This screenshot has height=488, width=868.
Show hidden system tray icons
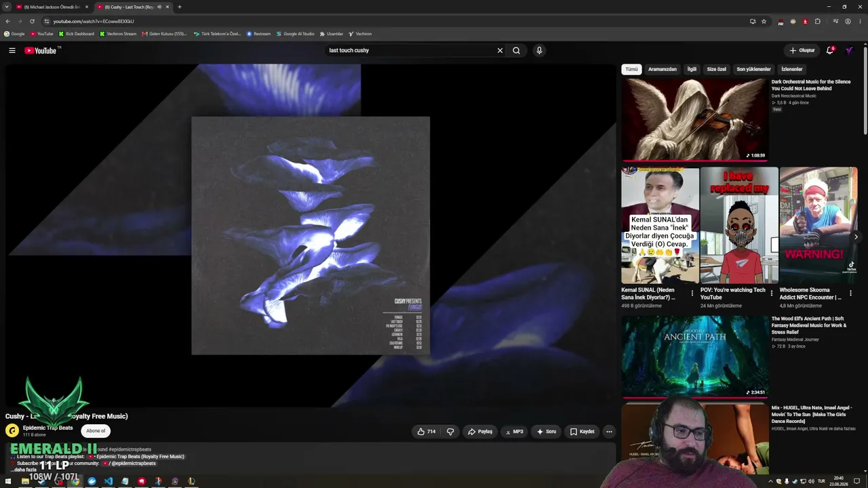[x=770, y=481]
